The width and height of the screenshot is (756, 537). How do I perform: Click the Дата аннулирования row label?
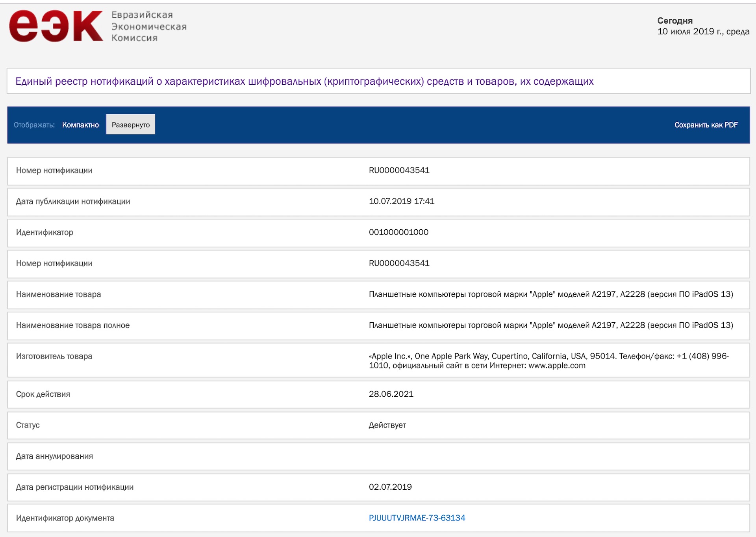(54, 456)
